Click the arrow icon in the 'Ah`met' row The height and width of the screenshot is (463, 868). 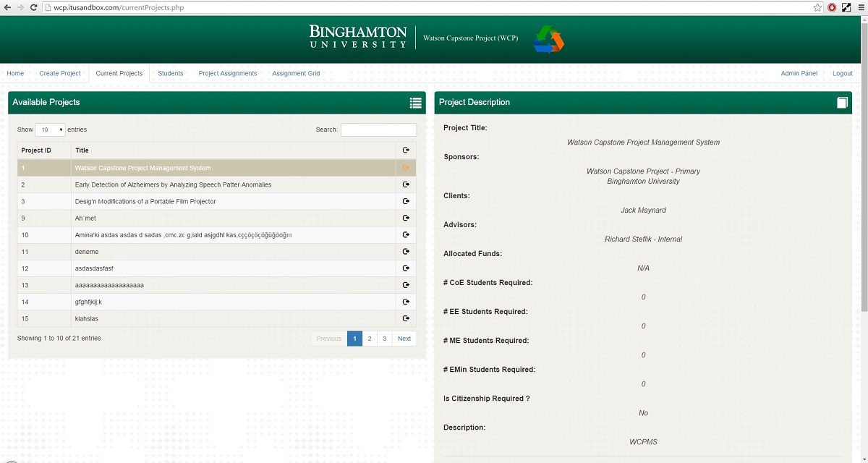(x=406, y=218)
